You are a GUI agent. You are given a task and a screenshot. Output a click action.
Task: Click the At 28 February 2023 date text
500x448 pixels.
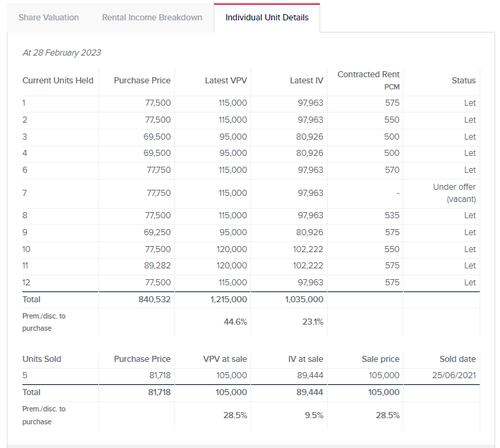[62, 53]
